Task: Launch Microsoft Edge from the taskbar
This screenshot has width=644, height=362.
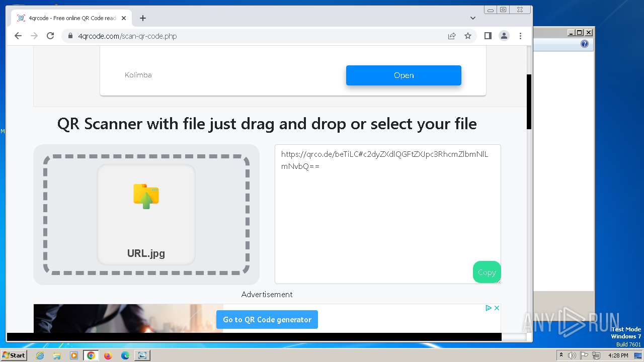Action: point(125,355)
